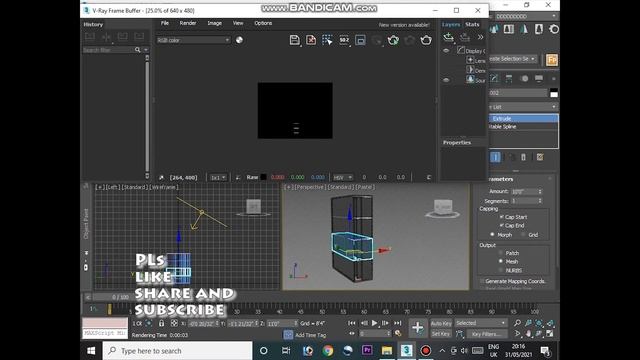This screenshot has height=360, width=640.
Task: Click the Open Time Configuration icon
Action: click(398, 333)
